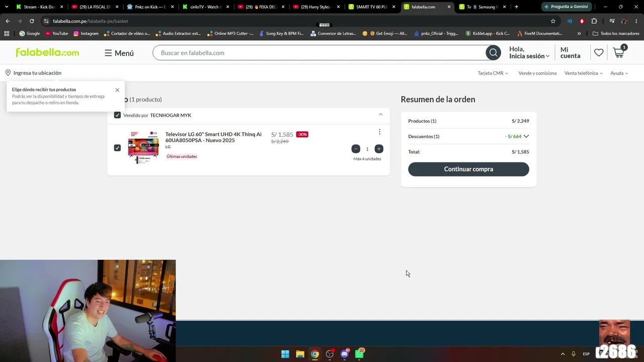Show more bookmarks overflow chevron

point(579,34)
